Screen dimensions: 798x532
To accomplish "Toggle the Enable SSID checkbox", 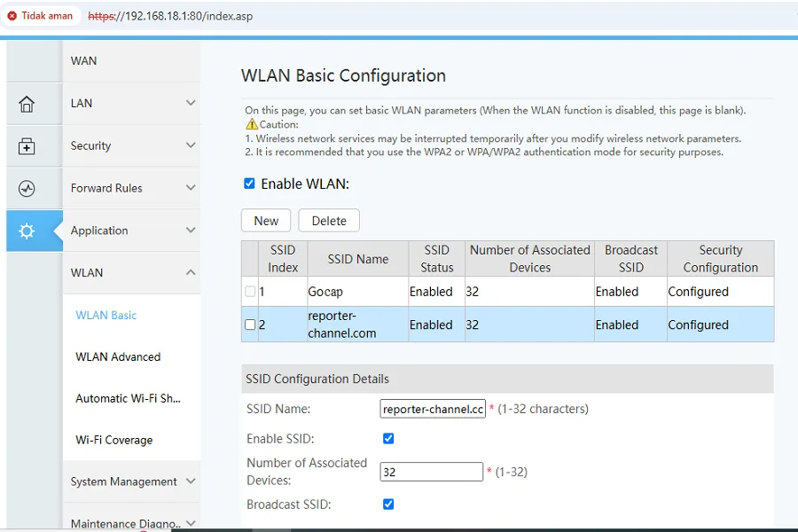I will point(388,438).
